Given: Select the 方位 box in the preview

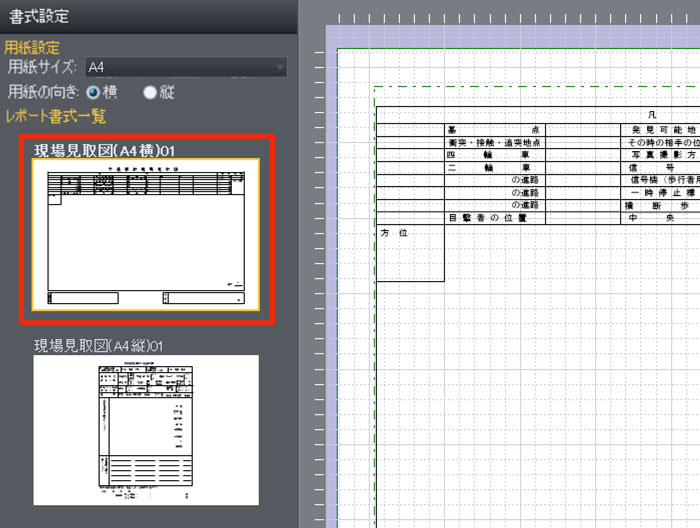Looking at the screenshot, I should point(410,252).
